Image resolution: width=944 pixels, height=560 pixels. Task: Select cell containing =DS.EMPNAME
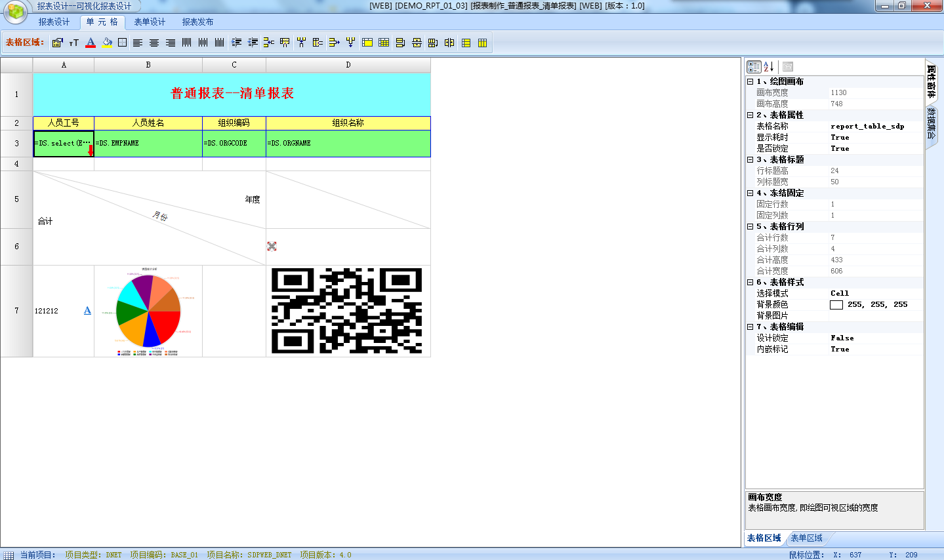tap(148, 143)
